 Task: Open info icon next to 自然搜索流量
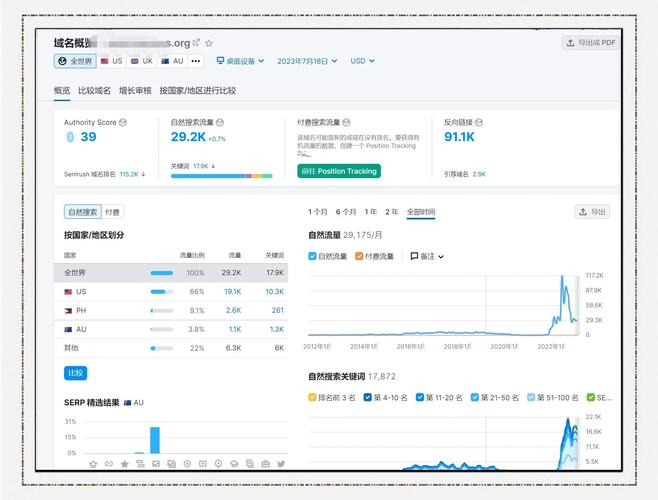click(220, 122)
